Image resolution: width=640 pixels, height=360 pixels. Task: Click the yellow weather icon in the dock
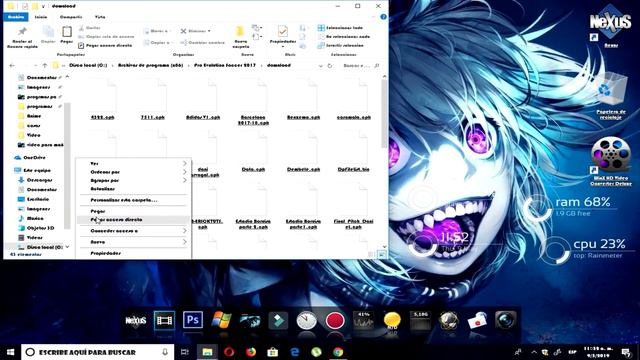392,320
